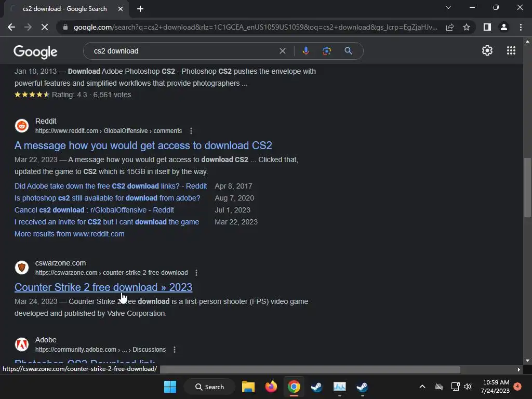Click the community.adobe.com URL breadcrumb
This screenshot has height=399, width=532.
[100, 350]
